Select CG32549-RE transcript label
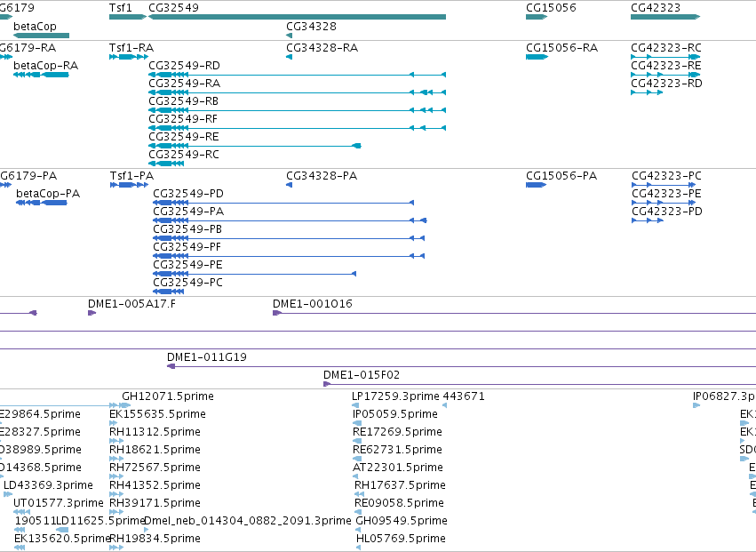 pyautogui.click(x=184, y=137)
